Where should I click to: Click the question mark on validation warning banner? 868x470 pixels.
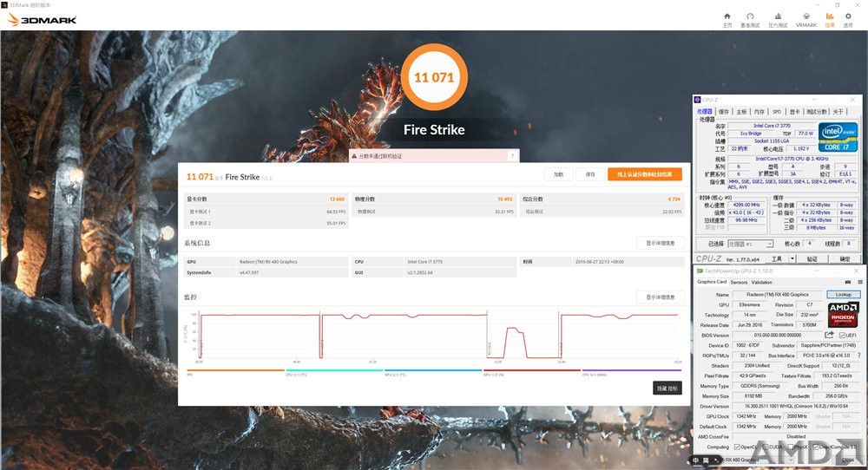click(x=513, y=156)
